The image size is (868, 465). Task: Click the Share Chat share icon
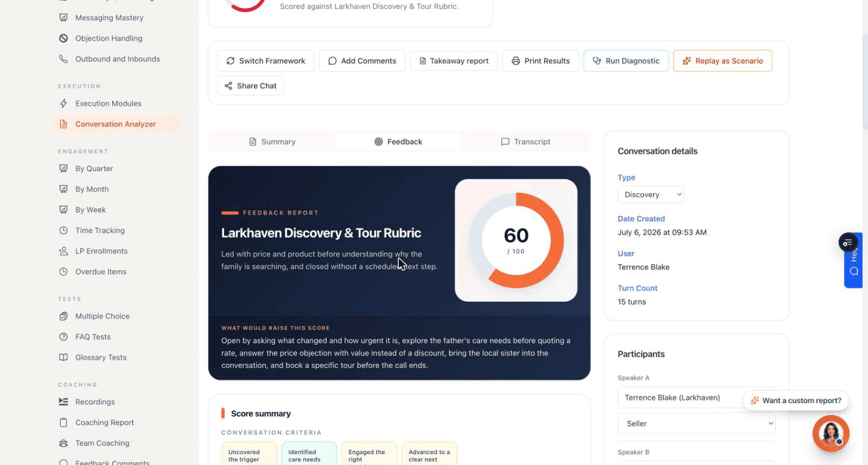pyautogui.click(x=229, y=86)
